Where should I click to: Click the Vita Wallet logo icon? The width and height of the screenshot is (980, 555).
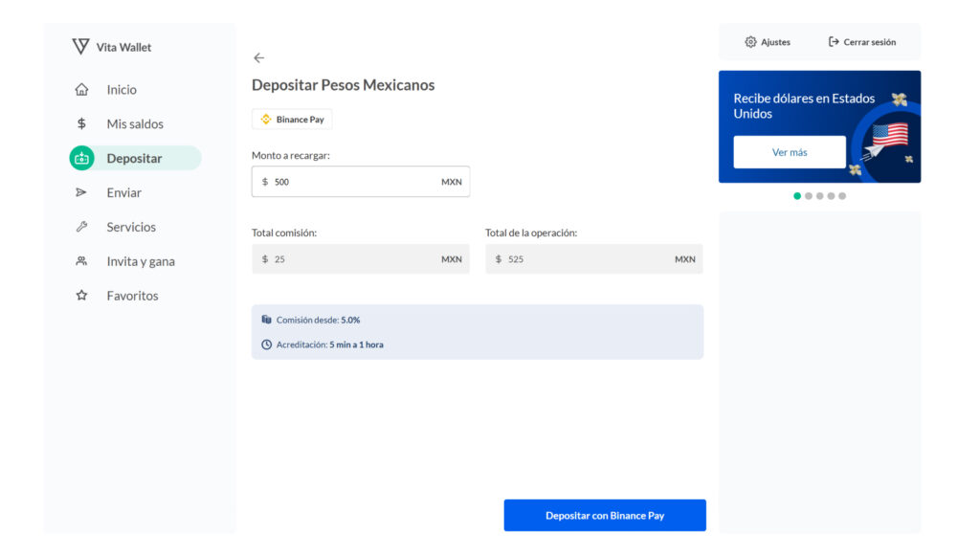[80, 46]
